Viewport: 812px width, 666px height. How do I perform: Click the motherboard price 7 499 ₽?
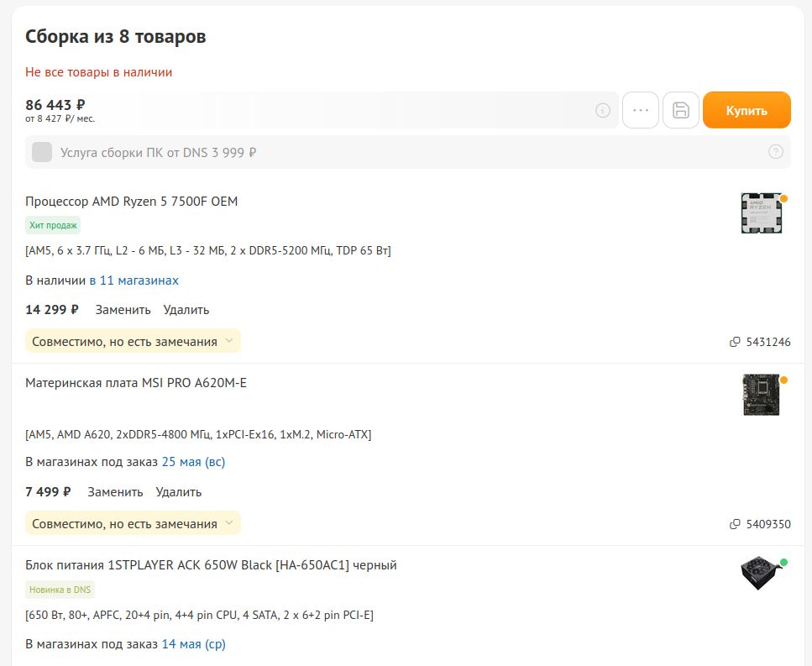[x=48, y=492]
